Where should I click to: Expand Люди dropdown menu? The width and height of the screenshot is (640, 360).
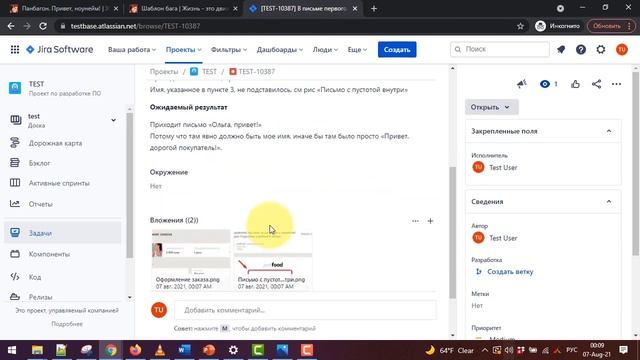(325, 49)
